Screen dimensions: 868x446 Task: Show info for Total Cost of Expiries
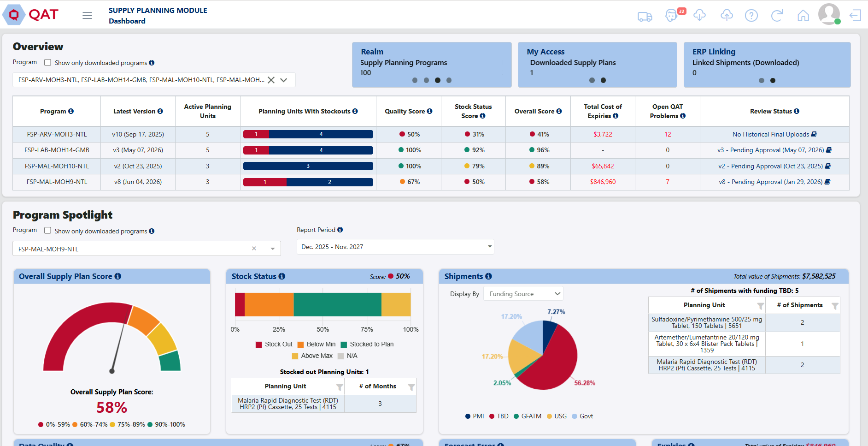pos(616,116)
